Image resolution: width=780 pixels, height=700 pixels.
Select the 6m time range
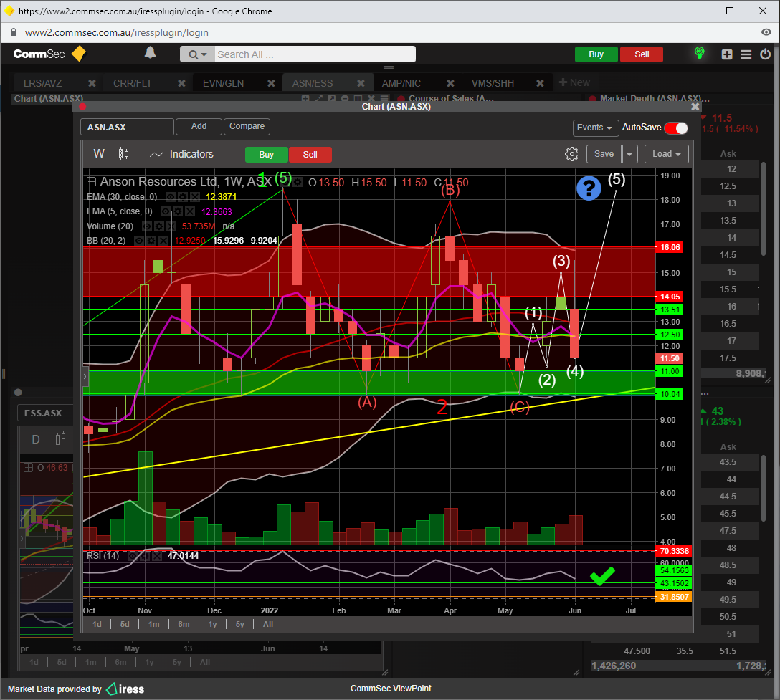[184, 624]
